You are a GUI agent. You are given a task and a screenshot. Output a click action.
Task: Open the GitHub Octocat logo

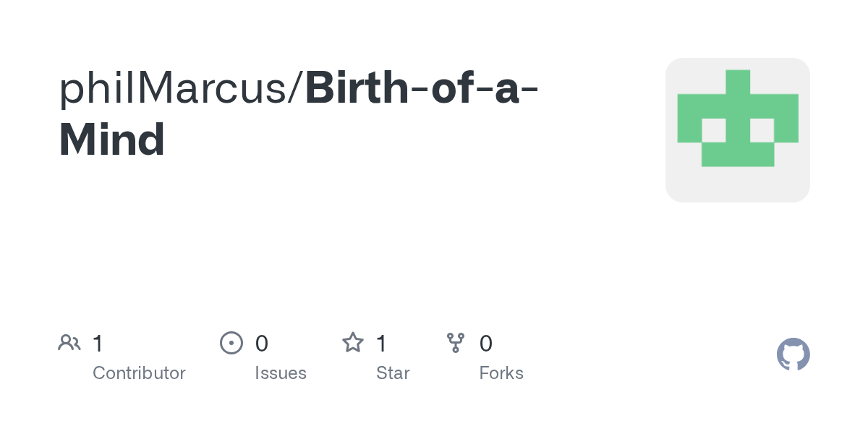coord(793,355)
